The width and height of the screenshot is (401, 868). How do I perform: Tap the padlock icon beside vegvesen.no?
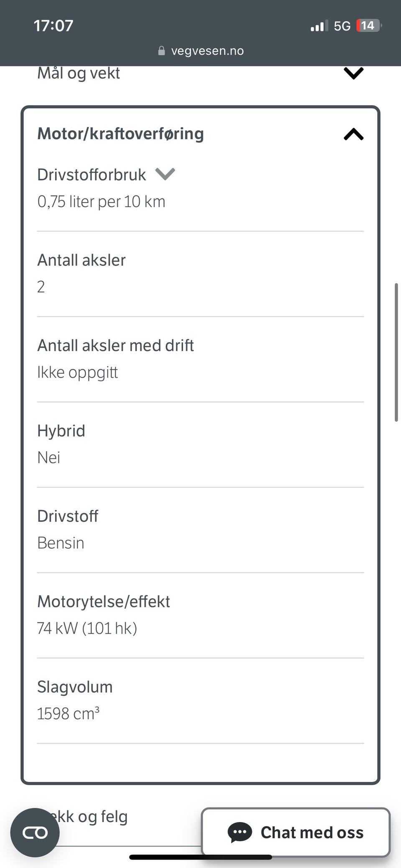pyautogui.click(x=162, y=51)
